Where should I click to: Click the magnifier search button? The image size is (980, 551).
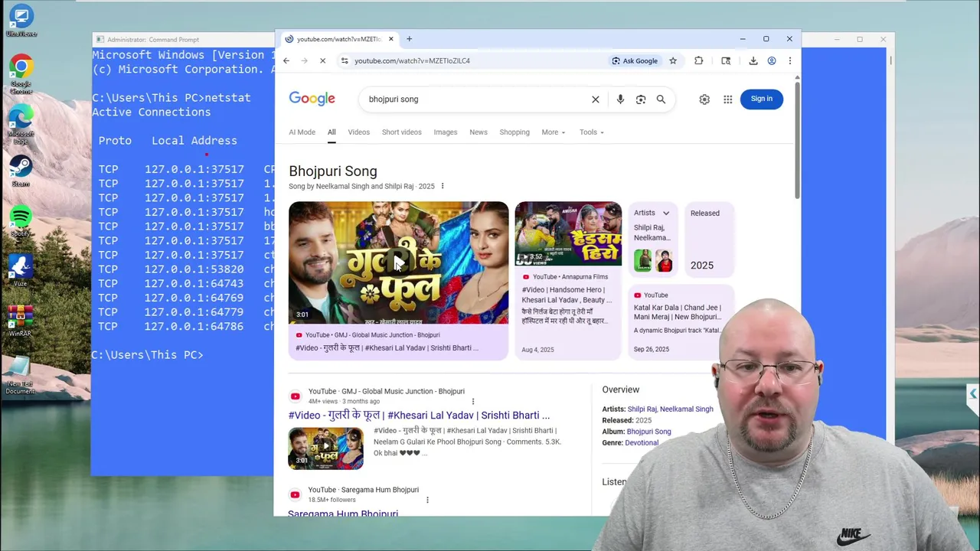click(x=661, y=99)
